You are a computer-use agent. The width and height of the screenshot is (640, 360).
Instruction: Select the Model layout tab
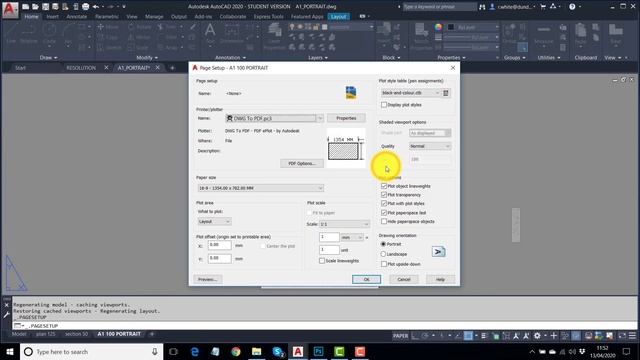pyautogui.click(x=19, y=334)
